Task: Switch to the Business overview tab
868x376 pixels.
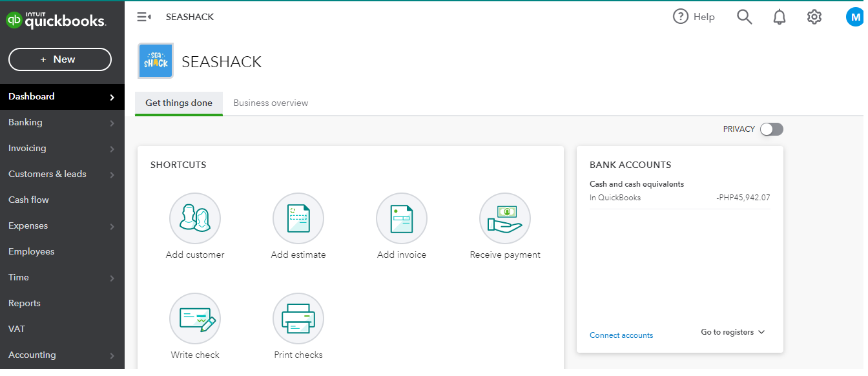Action: tap(271, 103)
